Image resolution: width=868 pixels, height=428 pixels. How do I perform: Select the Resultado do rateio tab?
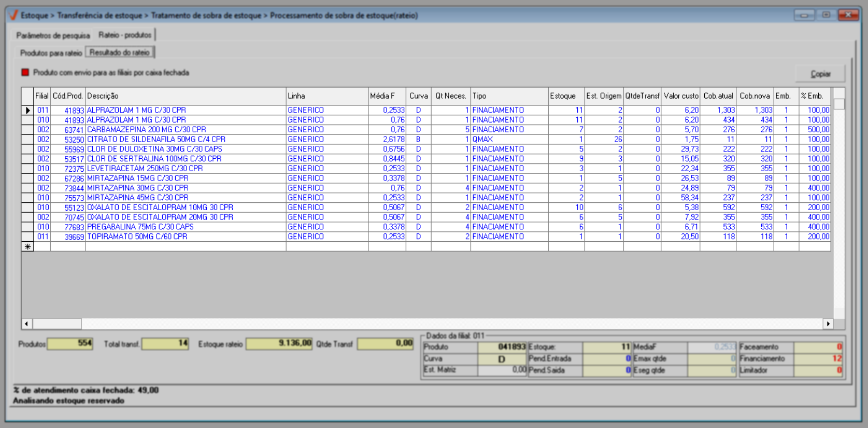[120, 52]
